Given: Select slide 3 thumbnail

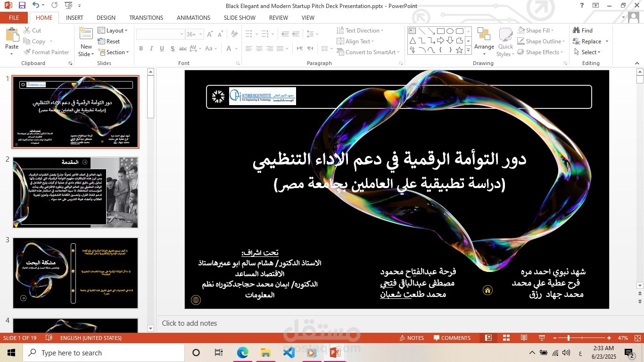Looking at the screenshot, I should pyautogui.click(x=75, y=273).
